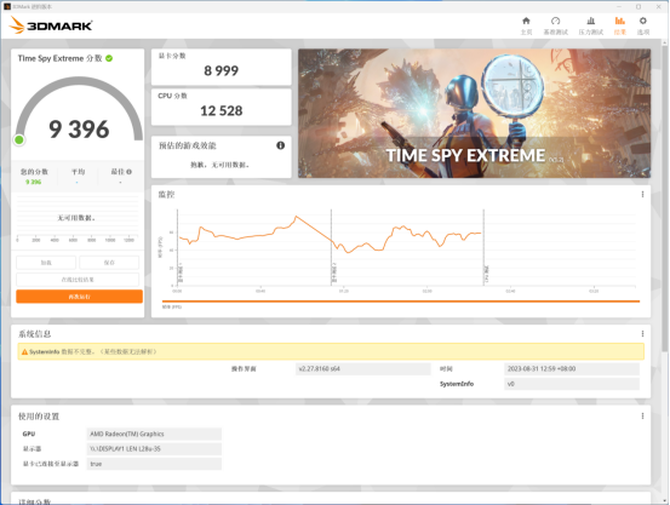Click the last dashed marker on chart
The width and height of the screenshot is (670, 505).
tap(484, 247)
